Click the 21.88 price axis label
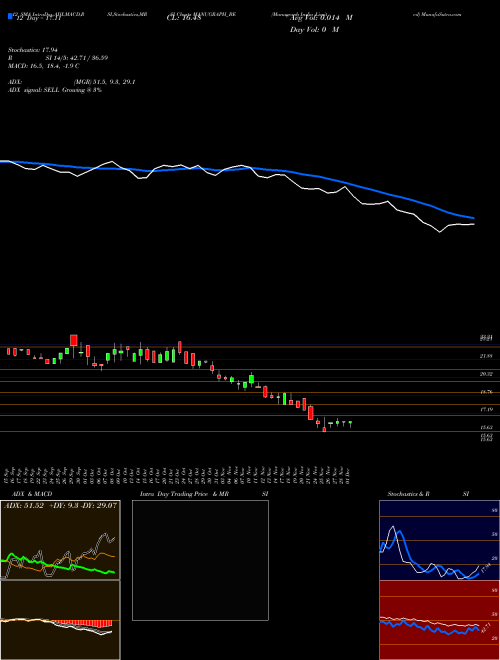The width and height of the screenshot is (500, 660). point(487,356)
